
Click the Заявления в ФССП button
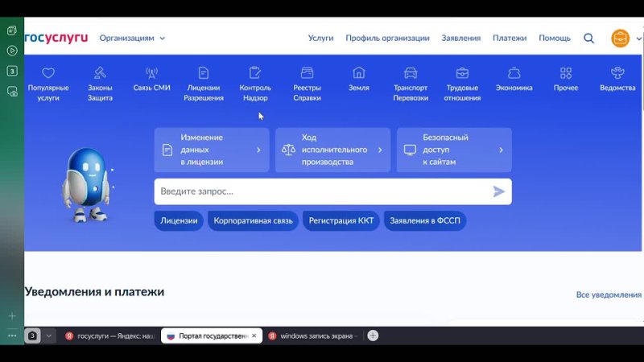424,220
